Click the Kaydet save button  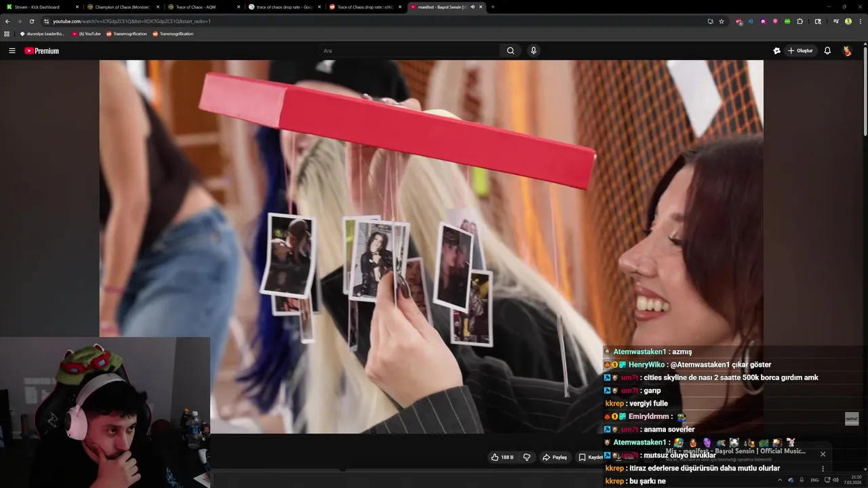(591, 457)
